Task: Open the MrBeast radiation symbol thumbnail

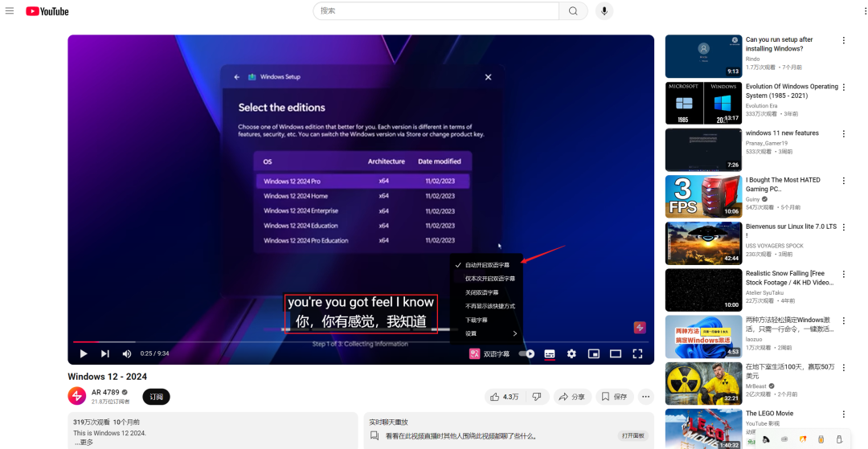Action: [703, 384]
